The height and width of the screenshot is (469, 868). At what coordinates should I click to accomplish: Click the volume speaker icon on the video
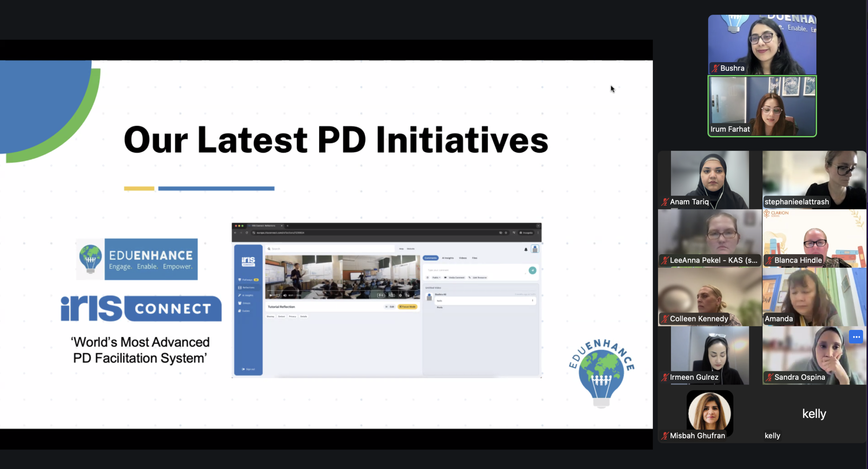point(285,295)
